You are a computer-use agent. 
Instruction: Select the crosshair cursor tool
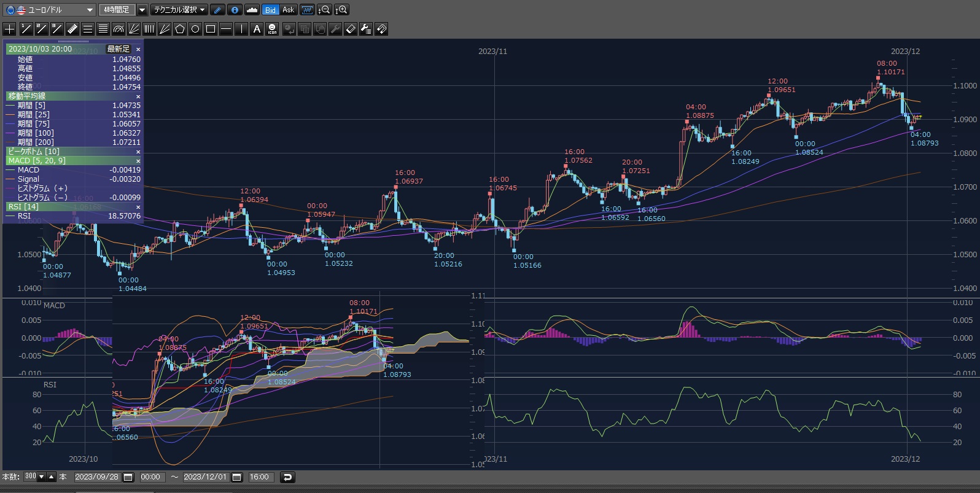(x=9, y=29)
